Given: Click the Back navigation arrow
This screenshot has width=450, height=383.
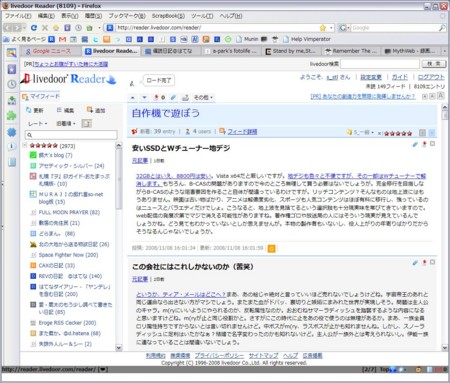Looking at the screenshot, I should point(8,28).
